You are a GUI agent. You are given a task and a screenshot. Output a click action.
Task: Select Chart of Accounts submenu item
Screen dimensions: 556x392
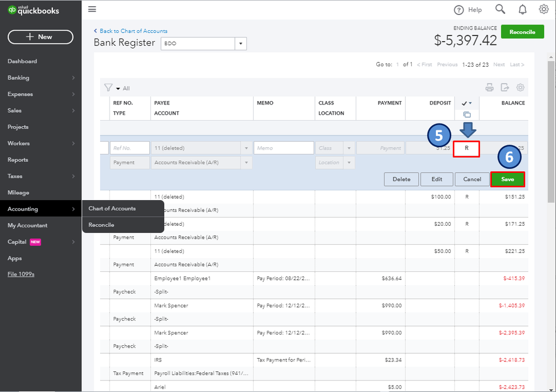(112, 209)
